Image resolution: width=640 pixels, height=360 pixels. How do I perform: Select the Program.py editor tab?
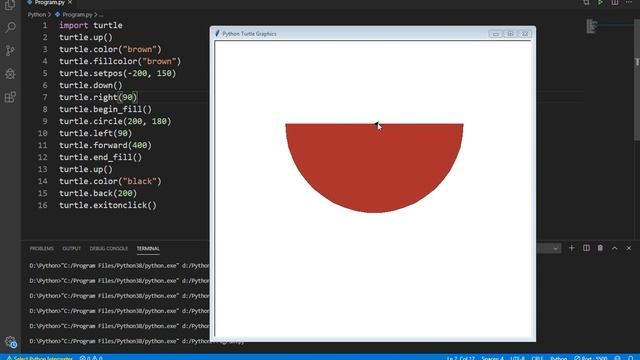point(49,2)
